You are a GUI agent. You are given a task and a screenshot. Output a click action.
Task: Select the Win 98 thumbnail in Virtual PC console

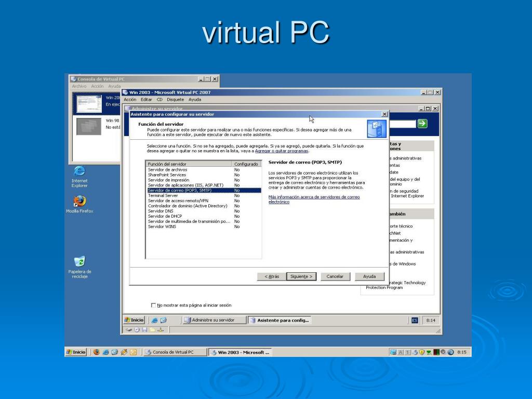(x=89, y=126)
